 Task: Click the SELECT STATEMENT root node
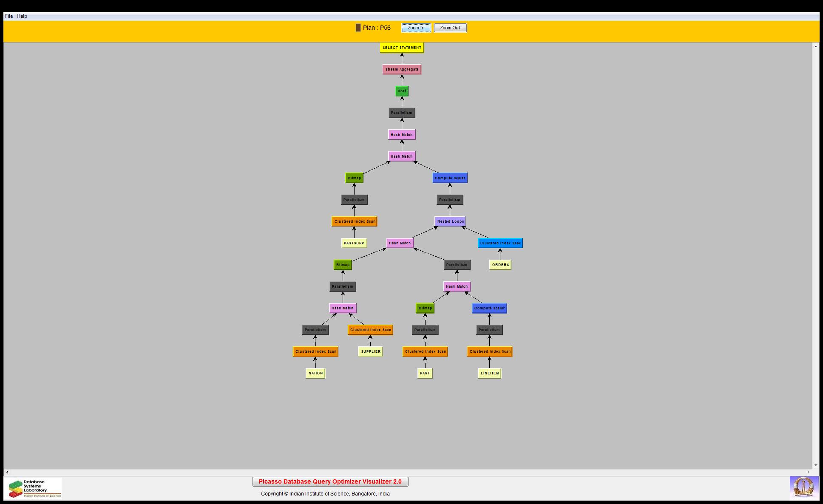pos(402,48)
